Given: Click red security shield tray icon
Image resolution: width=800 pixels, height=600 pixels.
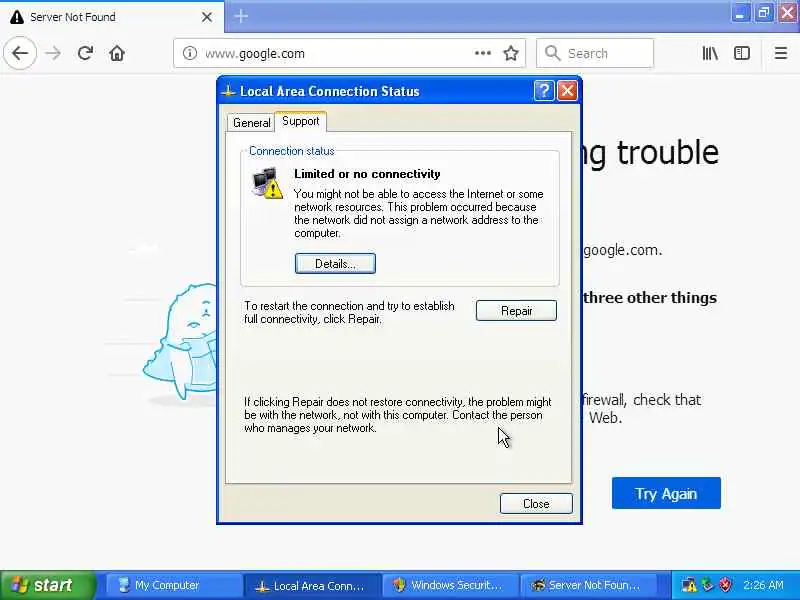Looking at the screenshot, I should pyautogui.click(x=726, y=585).
